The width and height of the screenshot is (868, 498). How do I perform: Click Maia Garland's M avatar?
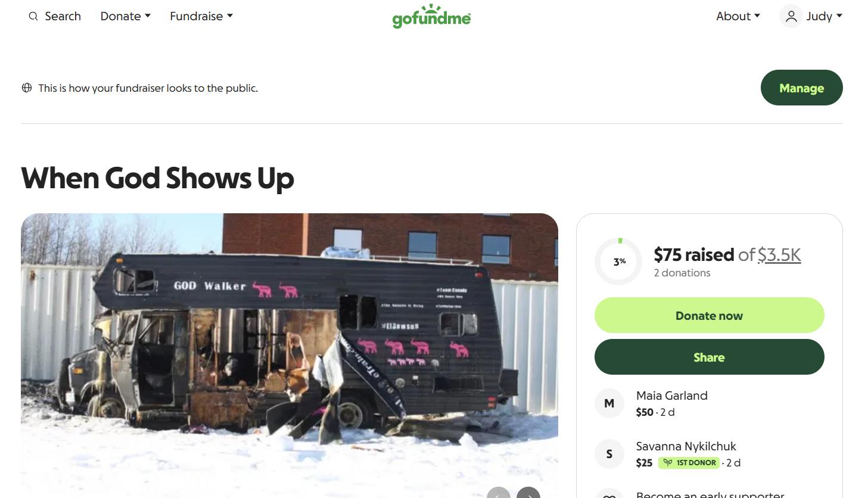(609, 403)
